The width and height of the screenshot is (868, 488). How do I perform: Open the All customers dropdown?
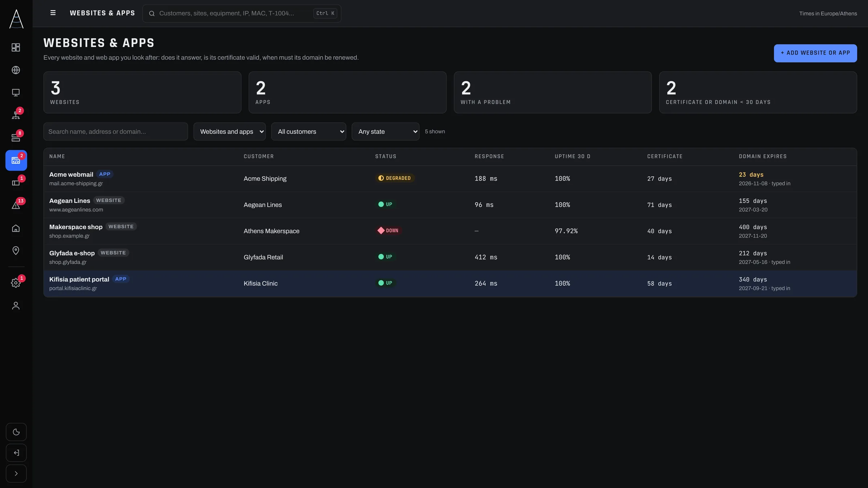(309, 132)
